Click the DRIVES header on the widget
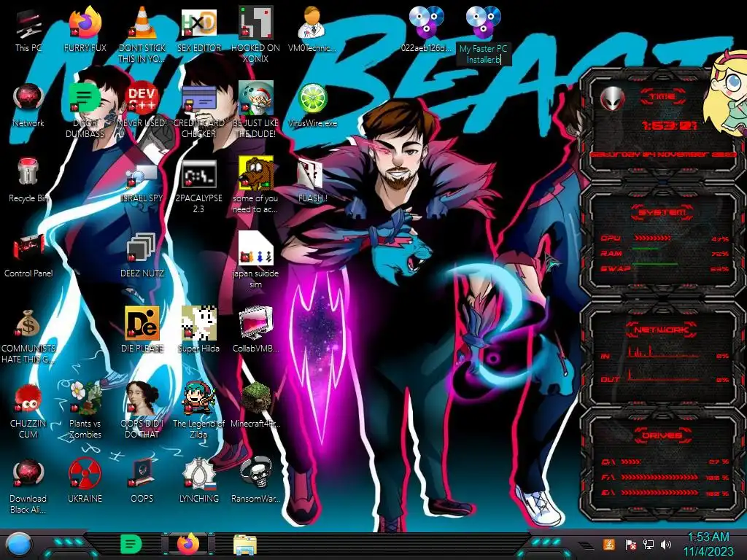This screenshot has height=560, width=747. [662, 435]
